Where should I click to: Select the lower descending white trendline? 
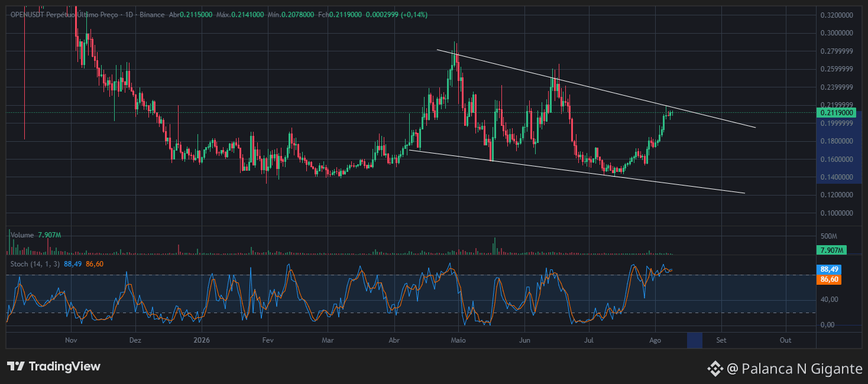(x=576, y=171)
